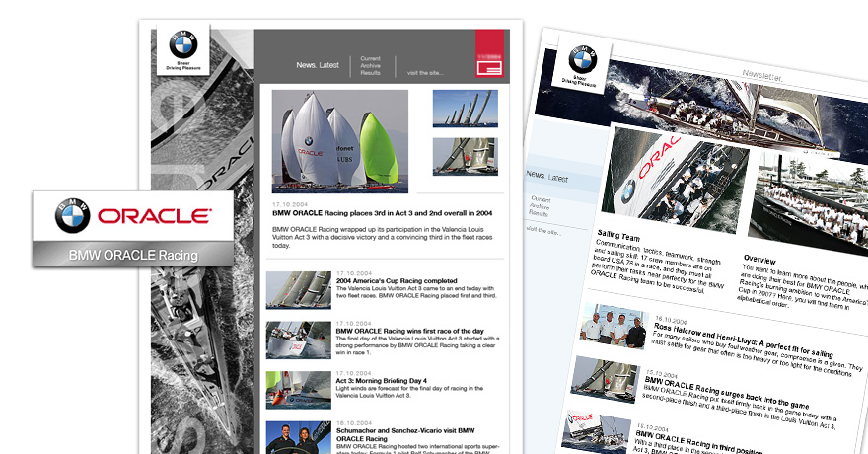Open headline 'BMW ORACLE Racing places 3rd in Act 3'
Viewport: 868px width, 454px height.
coord(382,213)
